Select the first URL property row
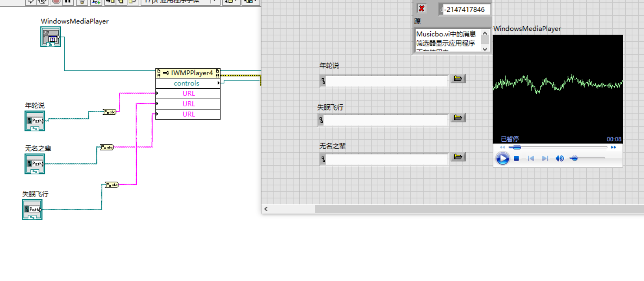 pos(188,94)
